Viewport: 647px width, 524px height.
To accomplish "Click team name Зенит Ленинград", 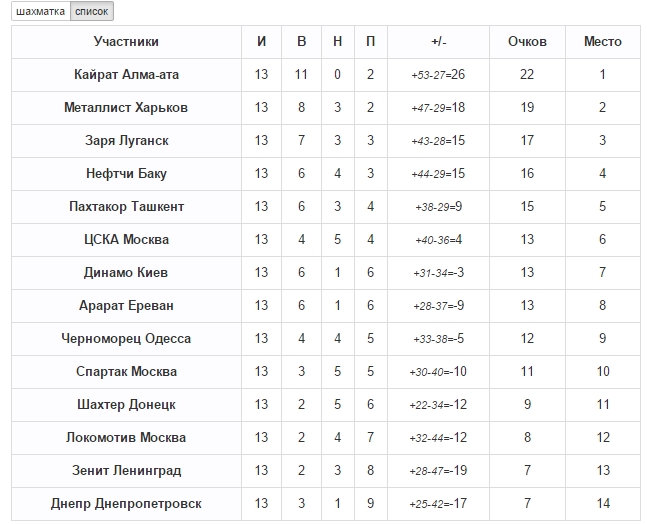I will (x=126, y=471).
